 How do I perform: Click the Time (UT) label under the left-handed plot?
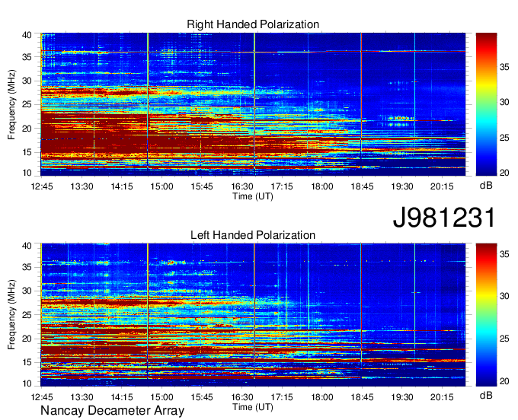tap(253, 407)
